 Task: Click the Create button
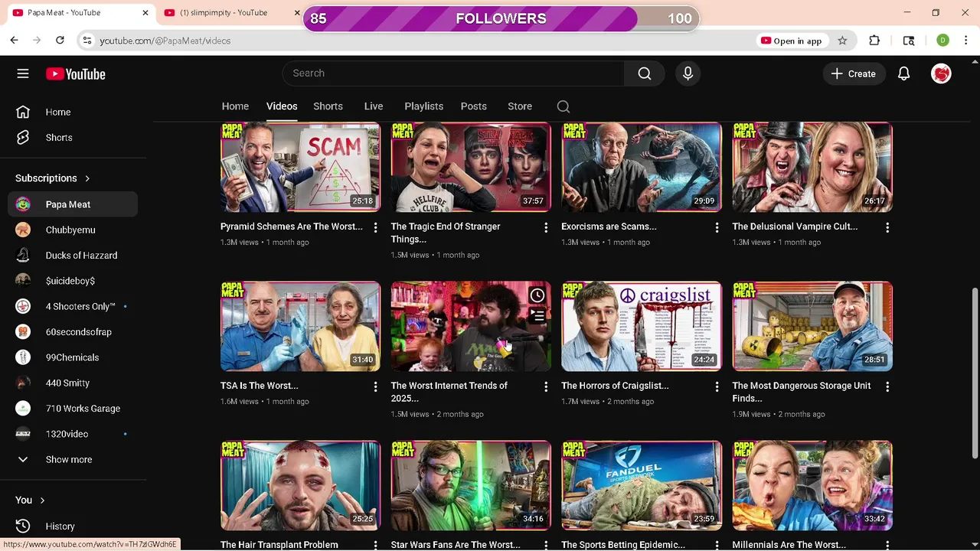coord(853,73)
